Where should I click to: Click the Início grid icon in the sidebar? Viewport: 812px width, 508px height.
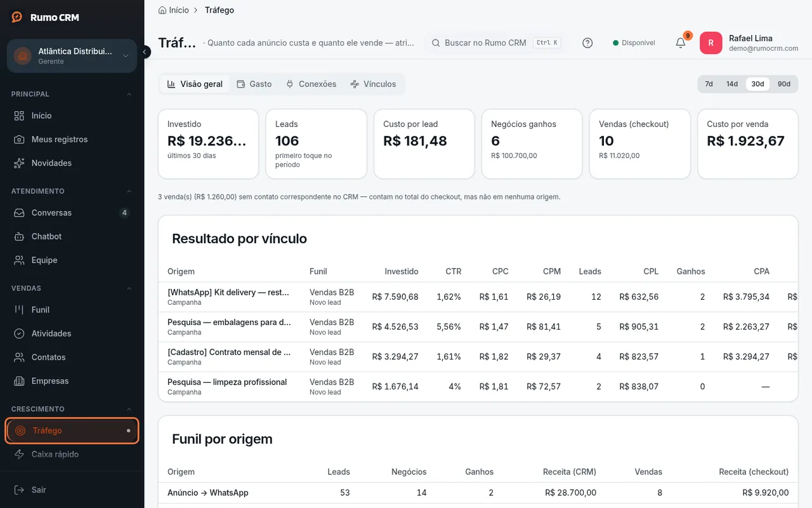pyautogui.click(x=20, y=116)
